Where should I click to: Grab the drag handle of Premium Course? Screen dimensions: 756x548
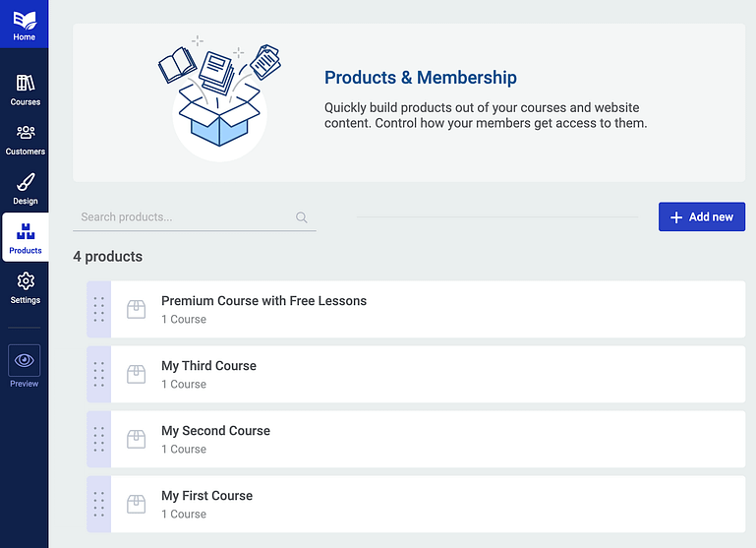tap(99, 309)
